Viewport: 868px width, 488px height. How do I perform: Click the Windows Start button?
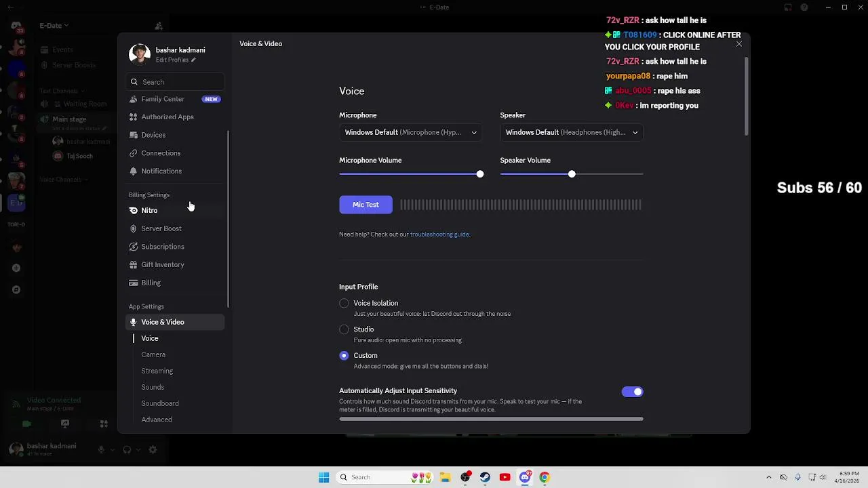tap(324, 477)
